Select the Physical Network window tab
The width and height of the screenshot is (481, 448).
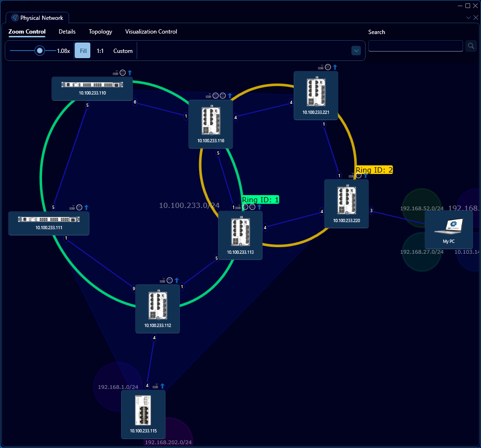(37, 18)
